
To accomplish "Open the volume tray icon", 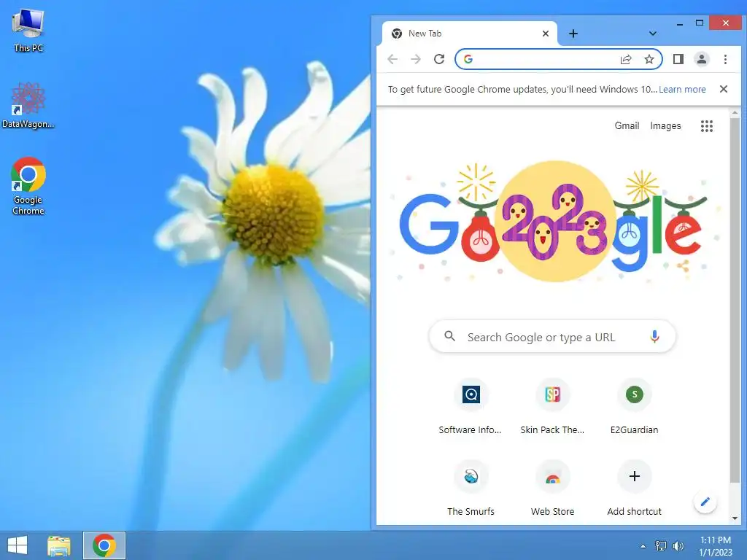I will pyautogui.click(x=678, y=545).
